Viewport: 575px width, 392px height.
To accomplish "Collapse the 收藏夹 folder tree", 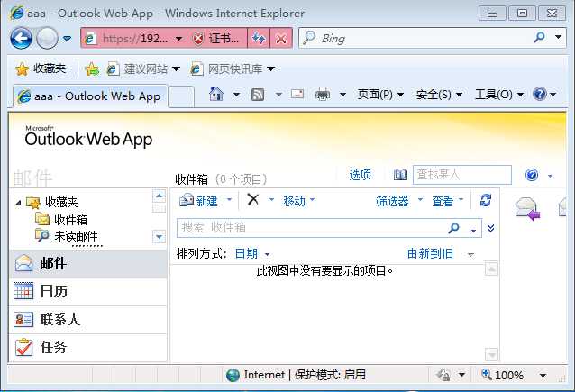I will pos(18,203).
